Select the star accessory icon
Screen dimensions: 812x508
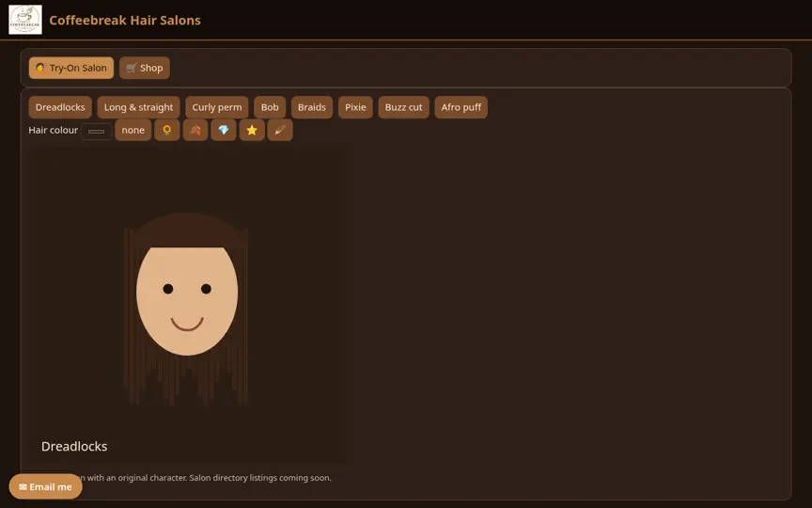coord(252,130)
